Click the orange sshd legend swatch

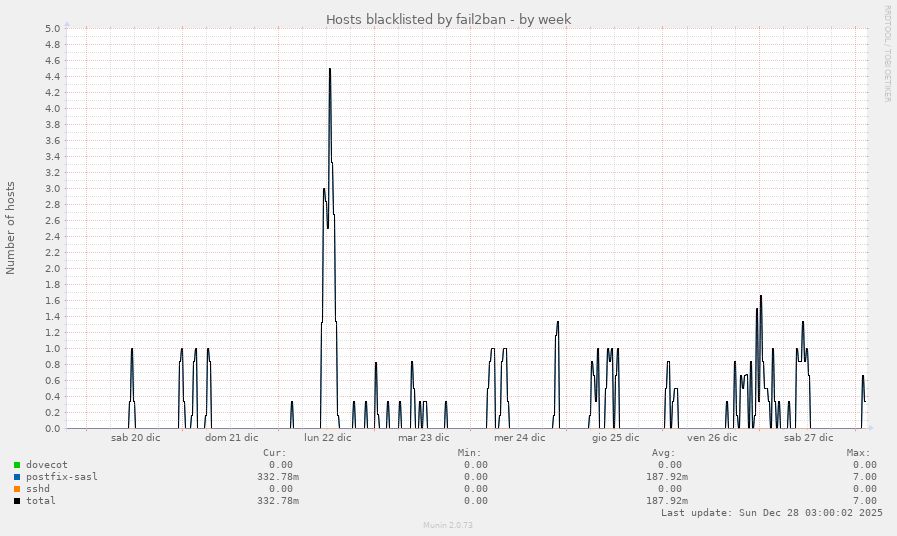coord(17,489)
